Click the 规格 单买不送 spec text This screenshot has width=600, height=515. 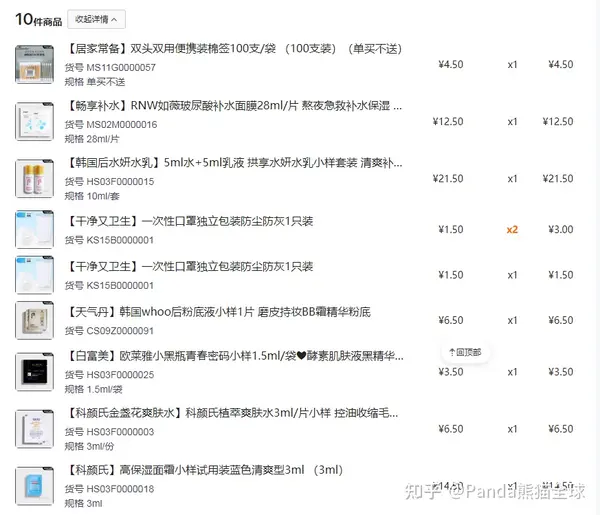point(95,82)
